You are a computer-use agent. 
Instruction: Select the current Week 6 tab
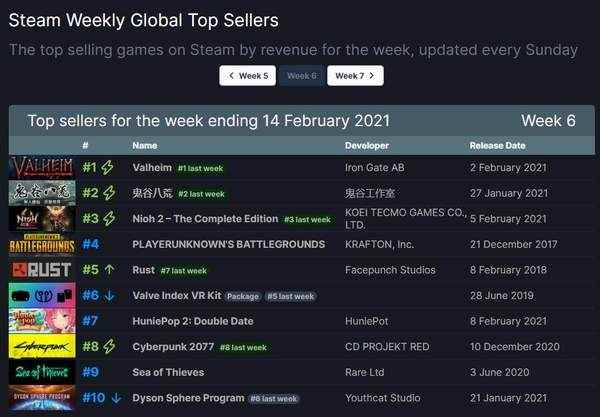point(301,76)
